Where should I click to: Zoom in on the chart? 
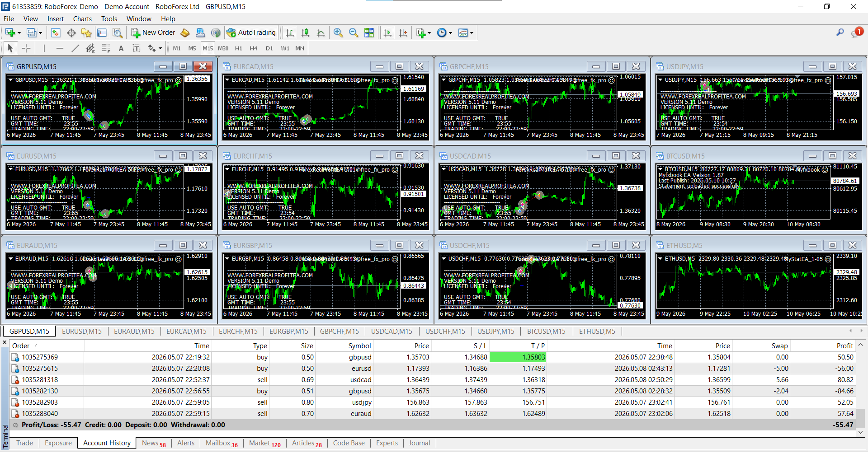tap(338, 33)
